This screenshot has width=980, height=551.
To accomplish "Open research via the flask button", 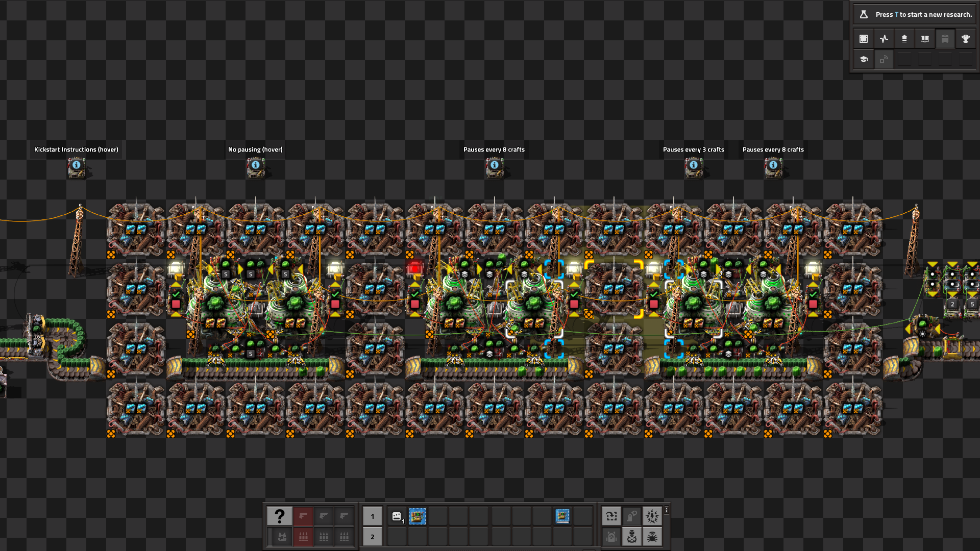I will point(864,14).
